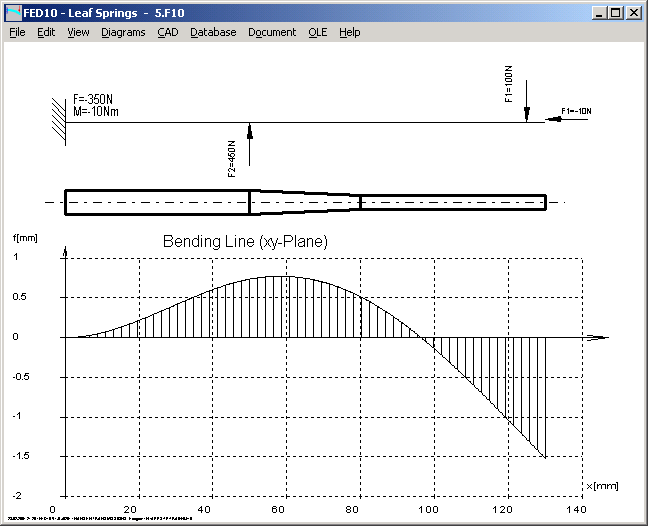Viewport: 648px width, 526px height.
Task: Click the OLE menu item
Action: [317, 32]
